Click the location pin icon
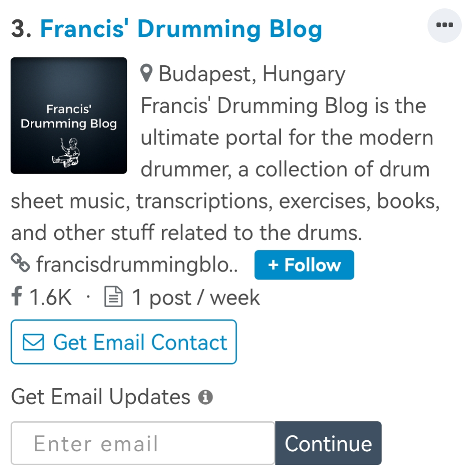 pos(147,74)
